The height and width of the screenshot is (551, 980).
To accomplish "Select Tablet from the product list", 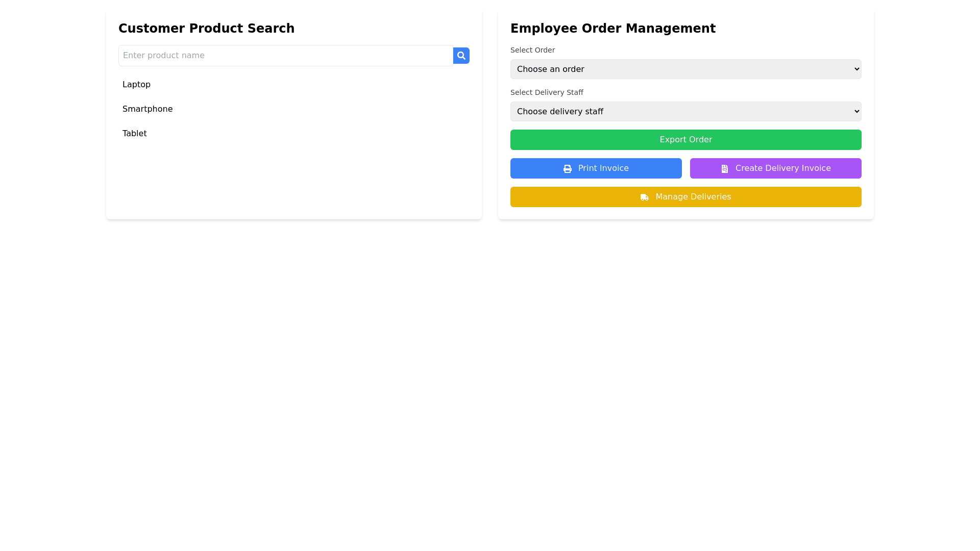I will pyautogui.click(x=134, y=134).
